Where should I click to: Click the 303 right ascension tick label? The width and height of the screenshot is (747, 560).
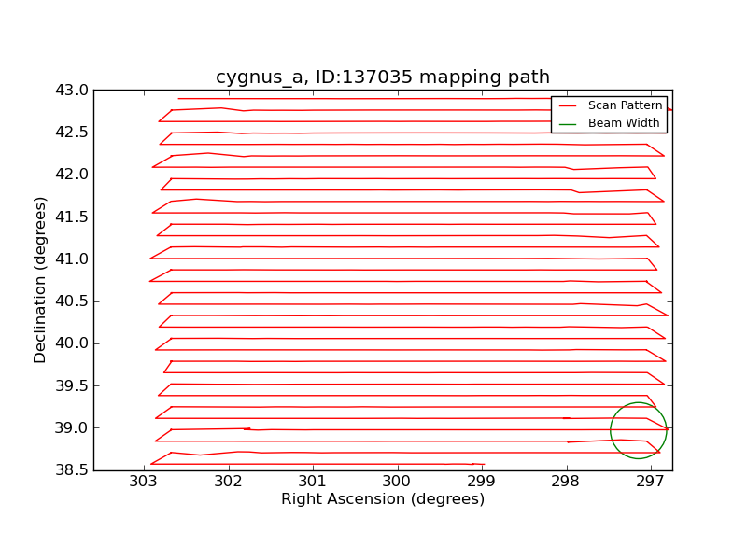point(144,482)
